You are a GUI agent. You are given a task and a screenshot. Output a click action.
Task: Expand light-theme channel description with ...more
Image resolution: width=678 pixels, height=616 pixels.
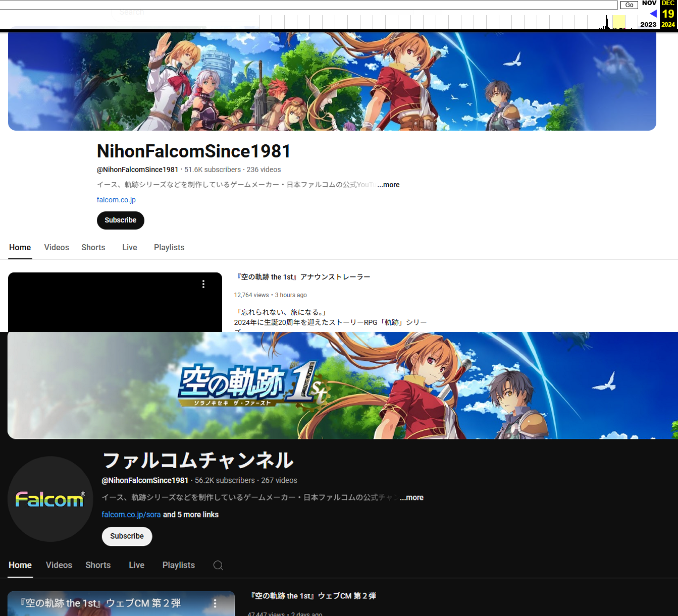click(389, 185)
